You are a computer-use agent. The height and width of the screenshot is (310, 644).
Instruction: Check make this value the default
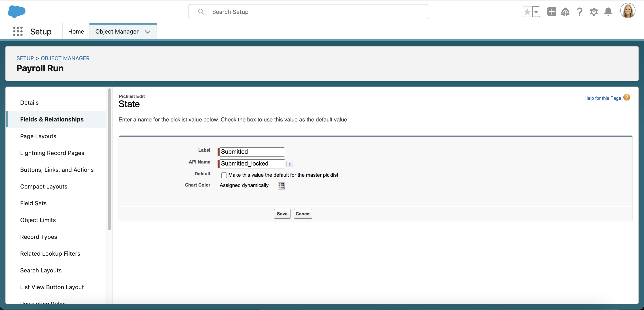(x=224, y=175)
